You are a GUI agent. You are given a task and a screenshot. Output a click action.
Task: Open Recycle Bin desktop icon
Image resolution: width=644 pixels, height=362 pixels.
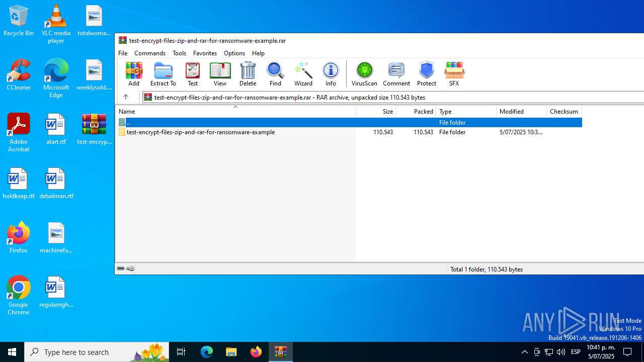[19, 21]
